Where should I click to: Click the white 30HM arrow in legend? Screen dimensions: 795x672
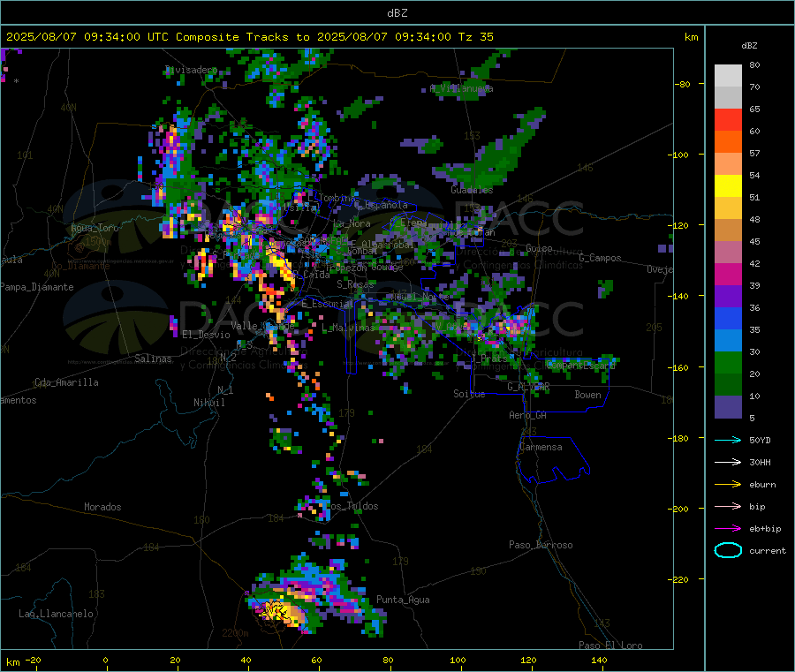click(x=728, y=462)
